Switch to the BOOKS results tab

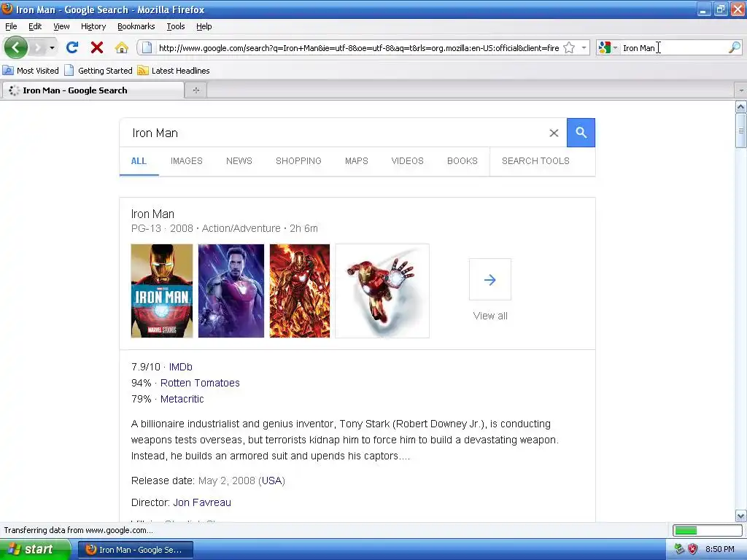(x=462, y=161)
